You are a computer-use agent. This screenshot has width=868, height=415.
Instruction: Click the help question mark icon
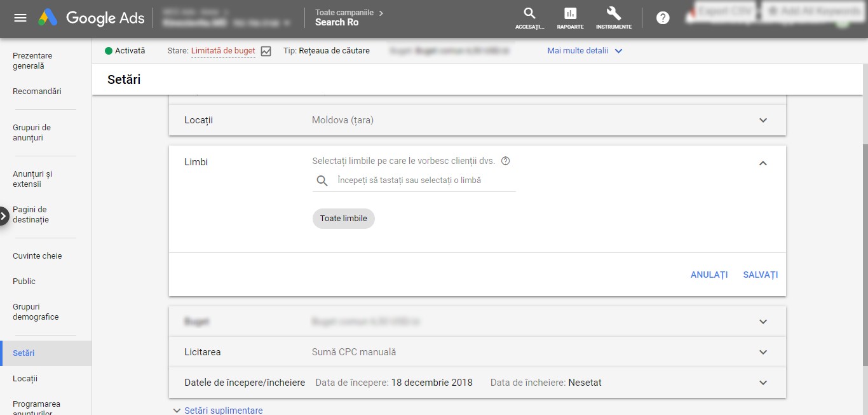(663, 18)
